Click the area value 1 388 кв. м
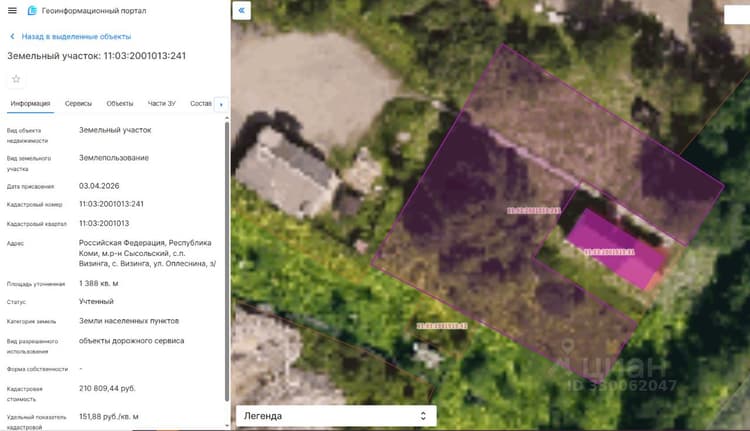The image size is (750, 431). (x=99, y=283)
